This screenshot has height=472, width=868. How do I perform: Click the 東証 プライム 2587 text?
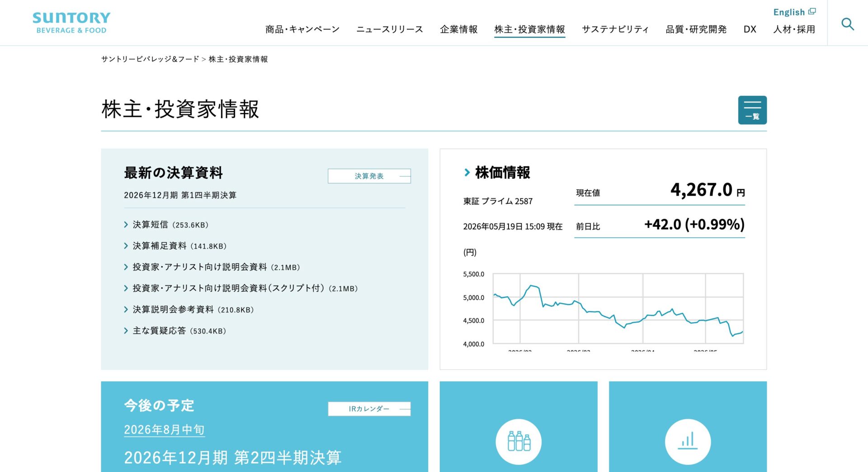click(x=498, y=201)
